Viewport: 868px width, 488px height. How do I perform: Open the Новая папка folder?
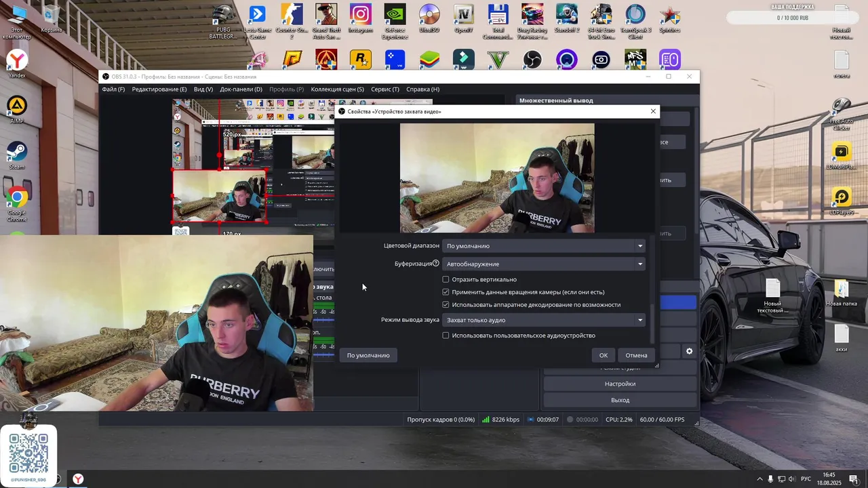click(x=841, y=293)
